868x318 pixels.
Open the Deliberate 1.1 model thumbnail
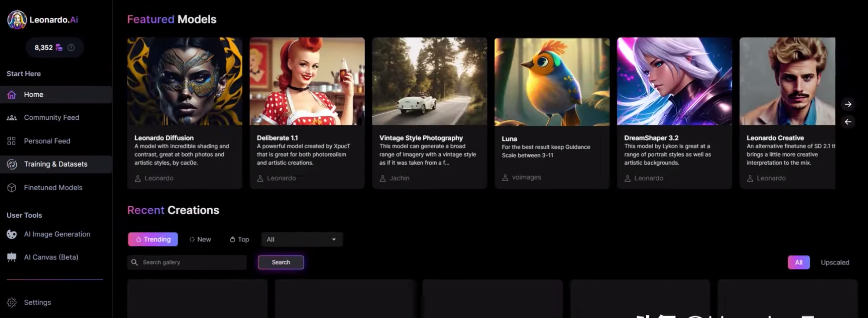(x=307, y=81)
